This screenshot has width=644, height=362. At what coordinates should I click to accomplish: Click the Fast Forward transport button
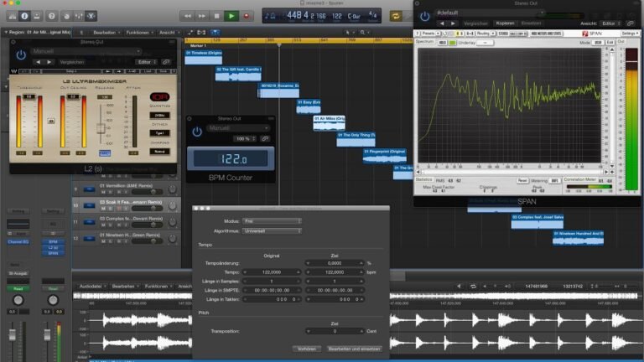pos(201,16)
